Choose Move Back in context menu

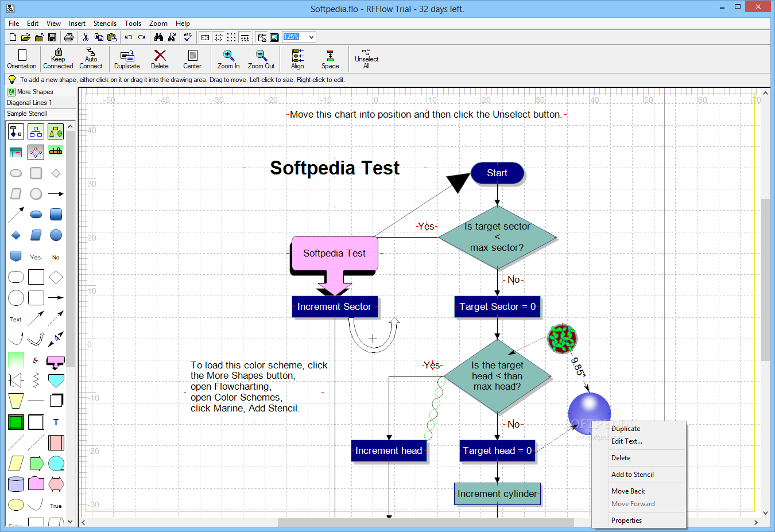pos(639,491)
